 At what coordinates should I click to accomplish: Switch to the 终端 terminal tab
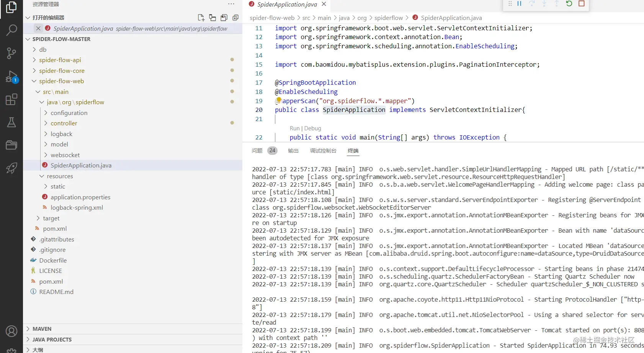coord(353,151)
